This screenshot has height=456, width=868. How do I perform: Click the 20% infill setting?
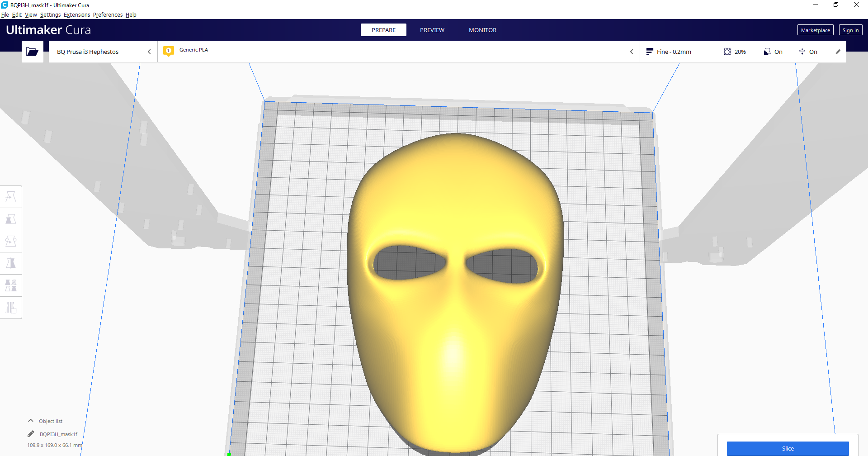click(x=735, y=52)
